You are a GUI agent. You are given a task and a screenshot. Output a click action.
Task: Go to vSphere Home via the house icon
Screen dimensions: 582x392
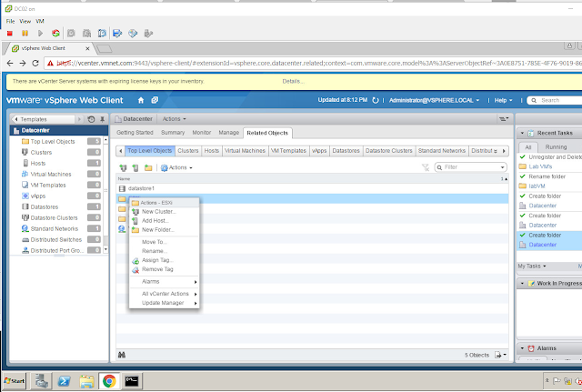point(141,100)
